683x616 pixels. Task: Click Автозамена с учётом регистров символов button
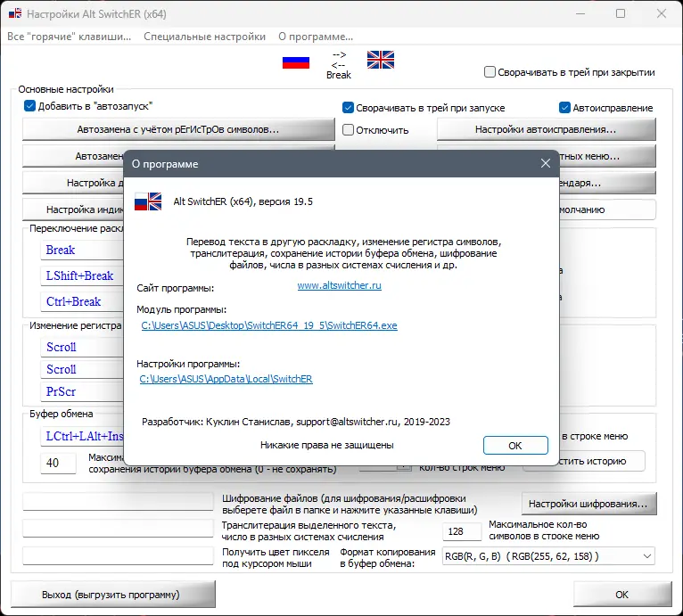pos(178,129)
